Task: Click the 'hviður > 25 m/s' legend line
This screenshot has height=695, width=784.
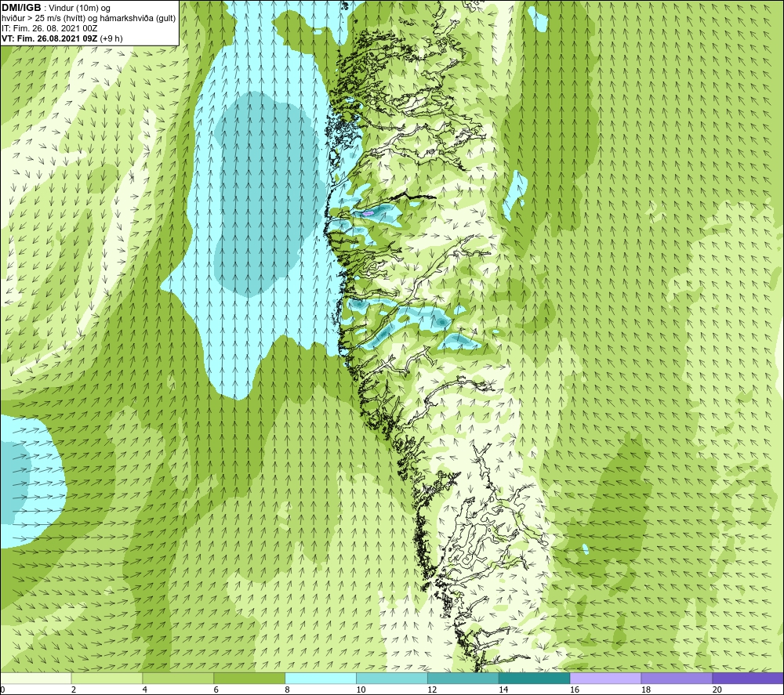Action: click(89, 19)
